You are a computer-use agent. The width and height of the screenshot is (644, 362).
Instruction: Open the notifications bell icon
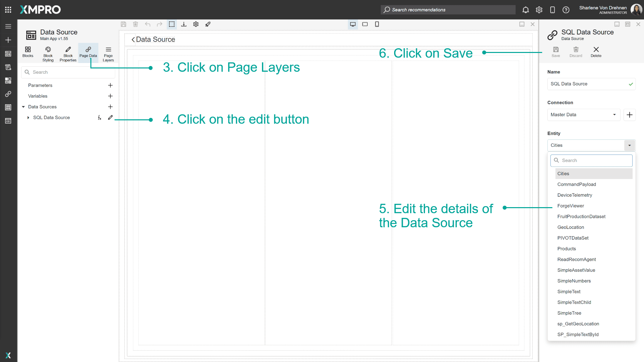pos(525,10)
